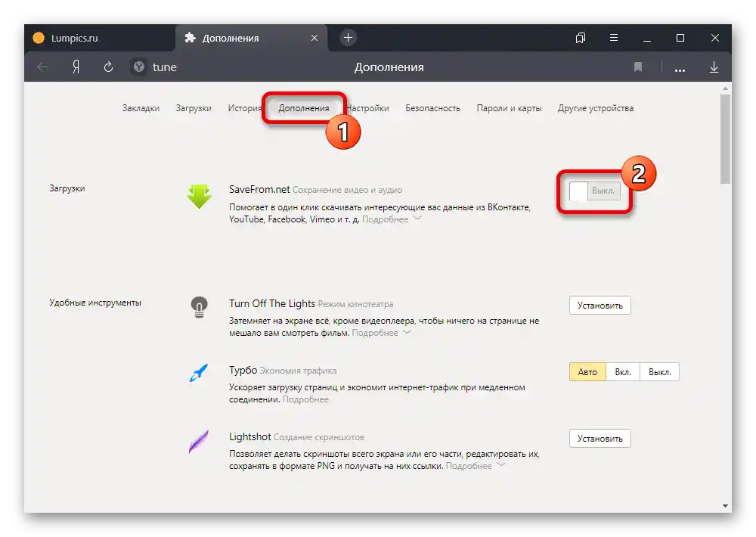Click the SaveFrom.net green arrow icon

coord(199,196)
